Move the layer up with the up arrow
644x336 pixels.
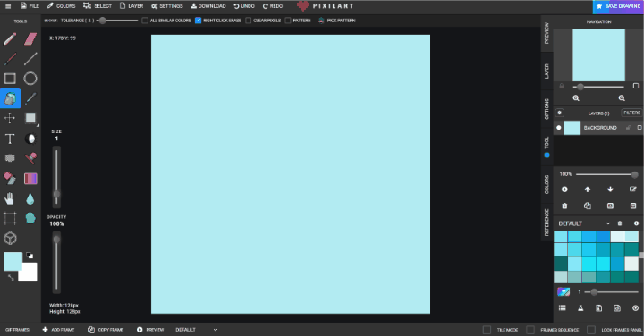coord(588,189)
